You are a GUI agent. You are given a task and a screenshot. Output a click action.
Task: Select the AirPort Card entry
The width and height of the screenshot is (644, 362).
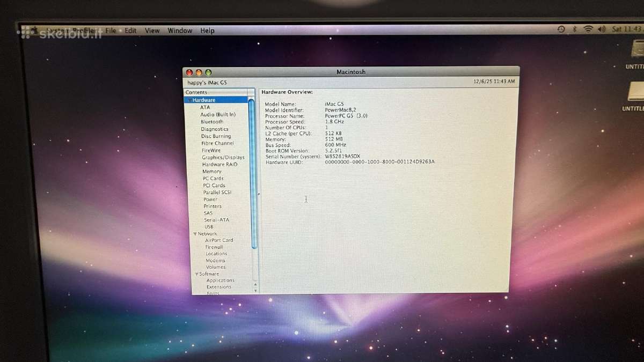219,240
